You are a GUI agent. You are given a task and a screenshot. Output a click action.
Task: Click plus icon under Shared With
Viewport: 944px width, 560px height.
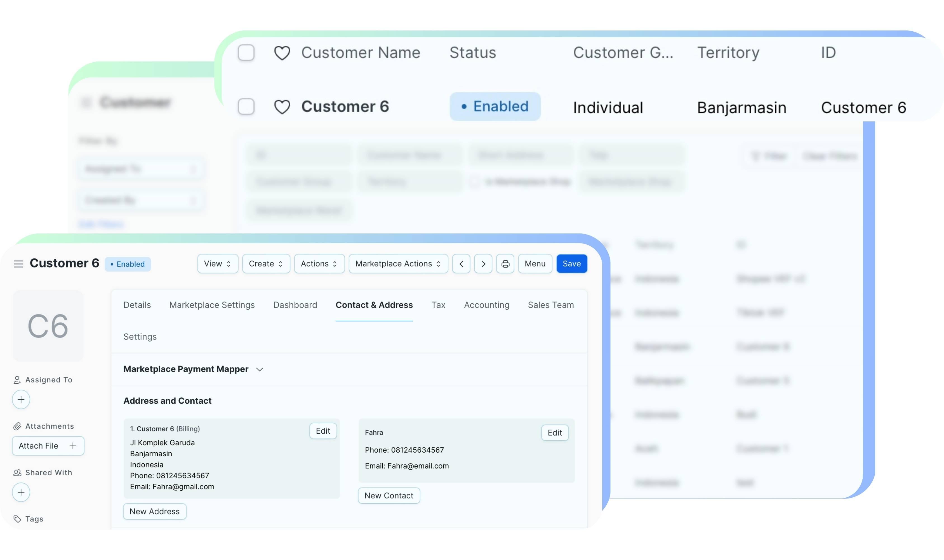[21, 492]
